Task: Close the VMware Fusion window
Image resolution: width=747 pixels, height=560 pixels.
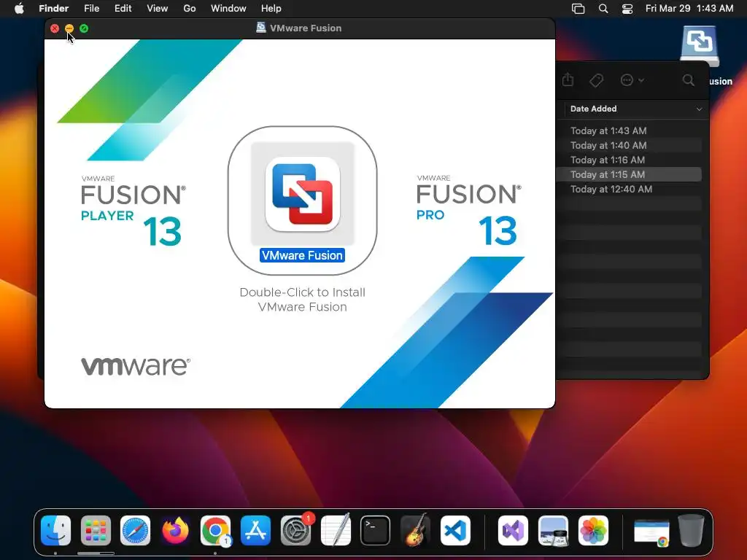Action: pos(55,28)
